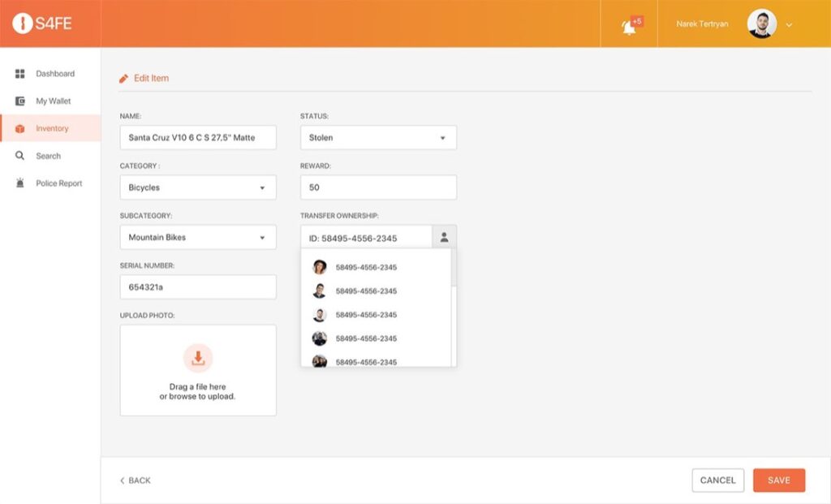This screenshot has width=831, height=504.
Task: Click the Search magnifier icon
Action: (20, 155)
